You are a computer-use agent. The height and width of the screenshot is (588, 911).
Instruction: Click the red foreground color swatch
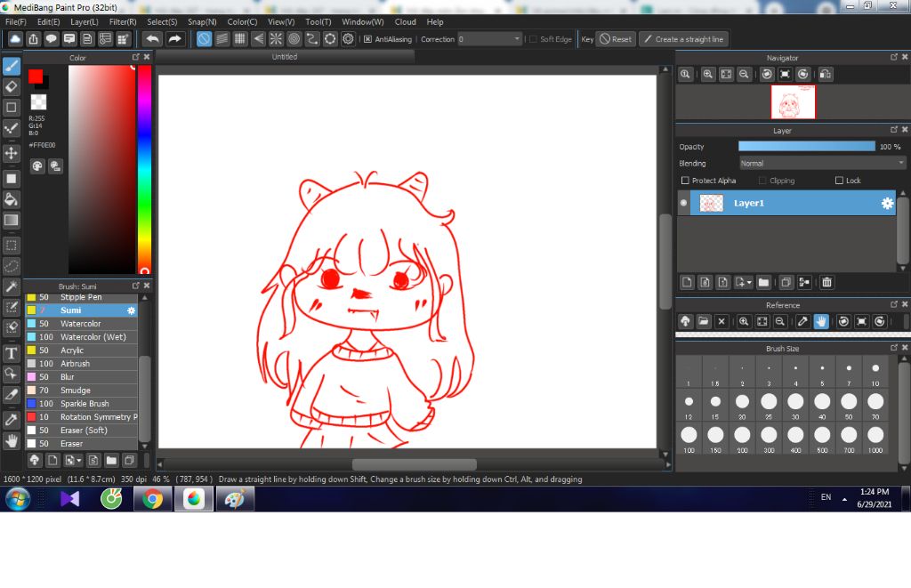[36, 77]
